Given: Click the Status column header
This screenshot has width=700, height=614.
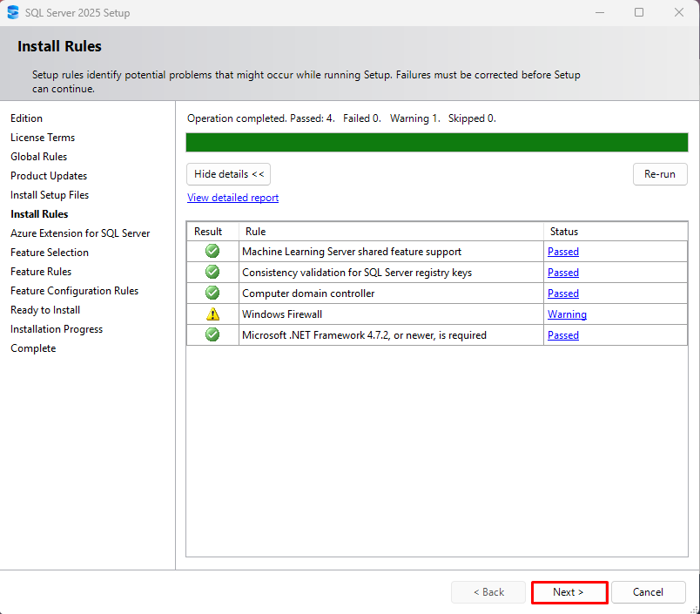Looking at the screenshot, I should click(x=616, y=232).
